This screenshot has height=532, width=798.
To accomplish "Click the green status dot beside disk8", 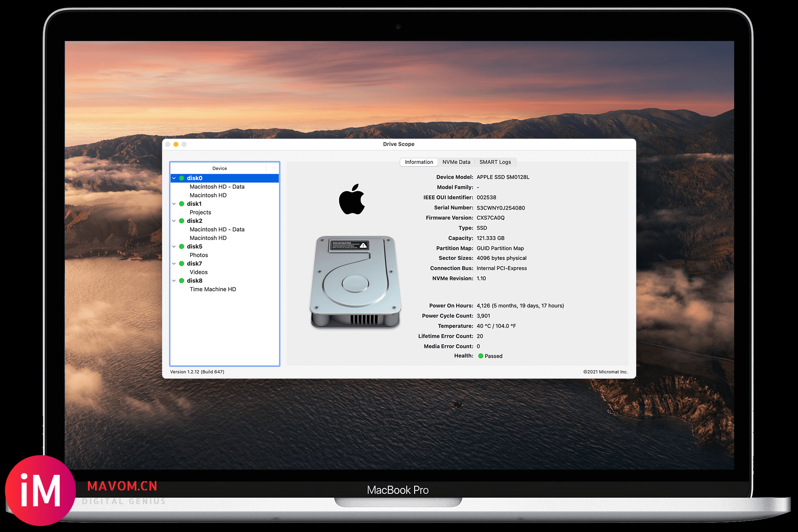I will 182,281.
